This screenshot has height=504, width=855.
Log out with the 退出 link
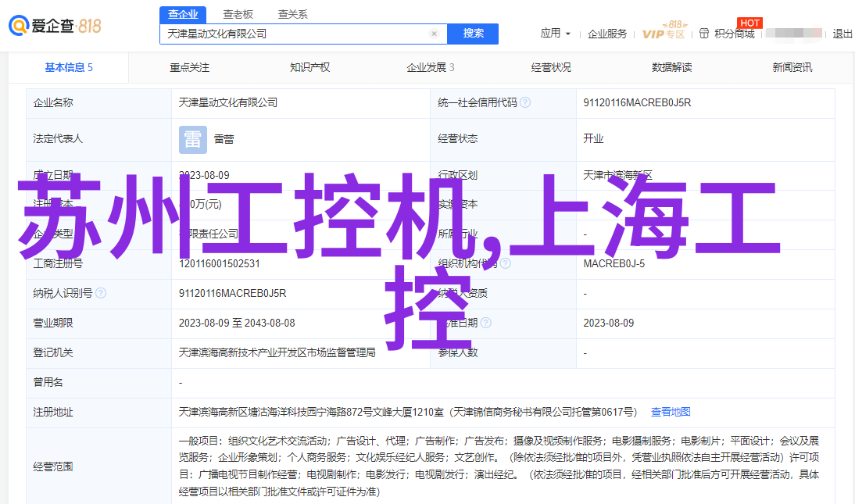click(842, 34)
